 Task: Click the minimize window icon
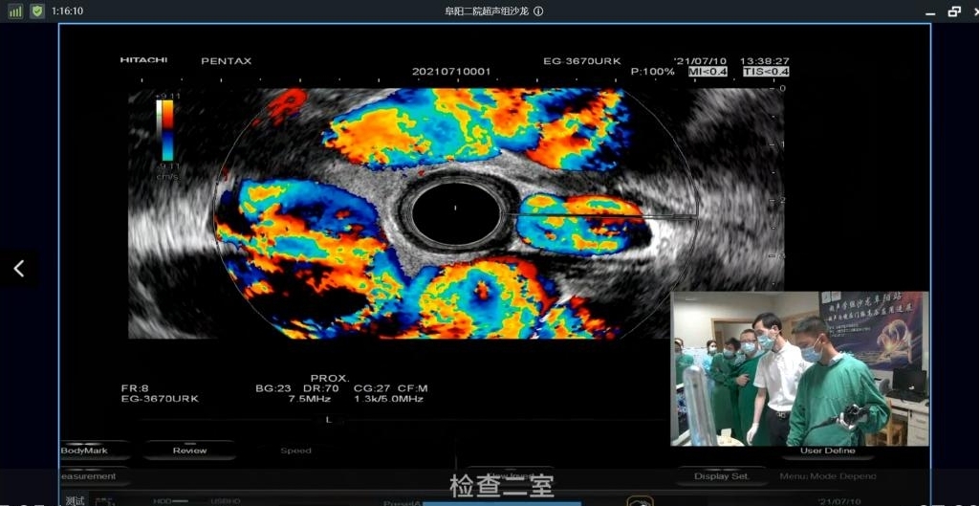coord(931,11)
